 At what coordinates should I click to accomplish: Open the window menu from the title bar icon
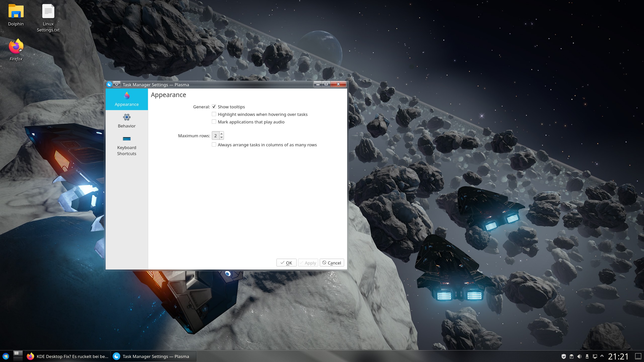(x=109, y=84)
